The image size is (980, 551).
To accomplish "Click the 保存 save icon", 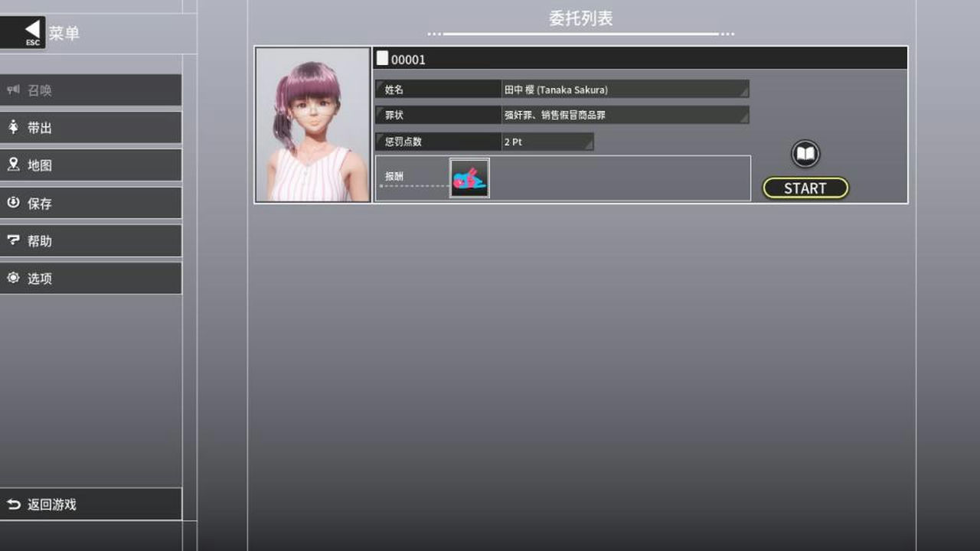I will (x=12, y=203).
